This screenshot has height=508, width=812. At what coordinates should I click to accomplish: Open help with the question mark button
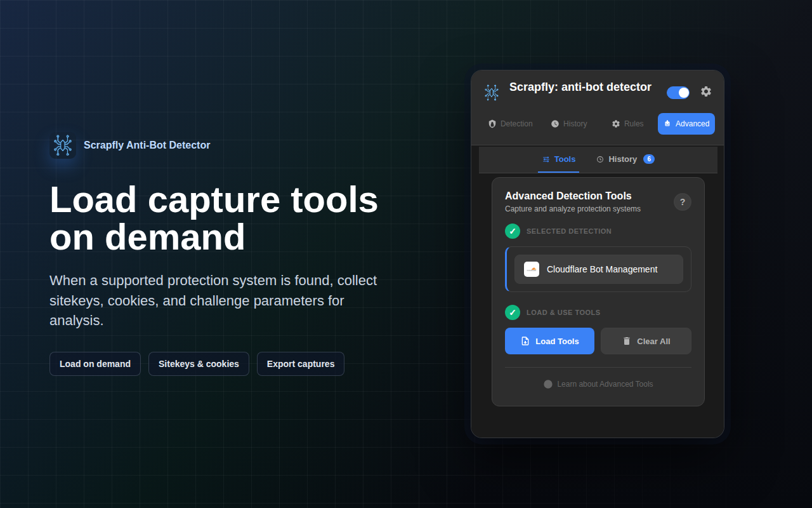tap(683, 202)
